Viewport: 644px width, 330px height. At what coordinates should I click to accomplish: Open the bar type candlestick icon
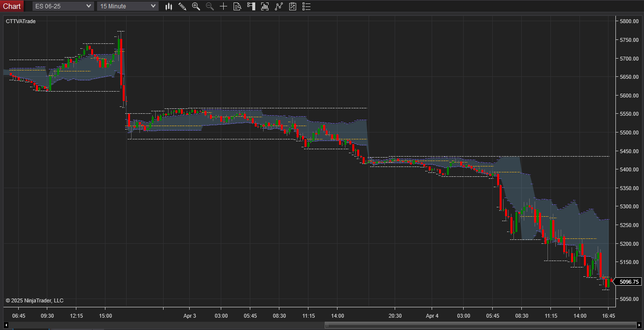tap(169, 6)
